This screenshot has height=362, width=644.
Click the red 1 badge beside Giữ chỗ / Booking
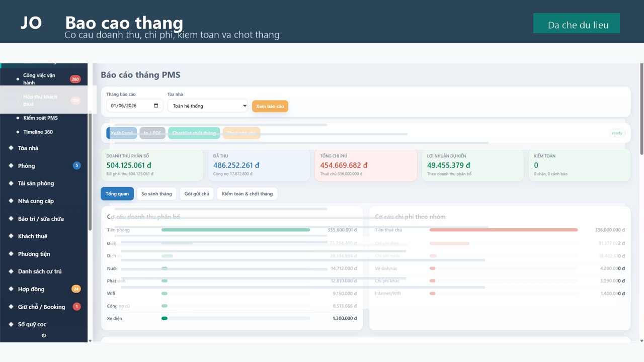[76, 306]
